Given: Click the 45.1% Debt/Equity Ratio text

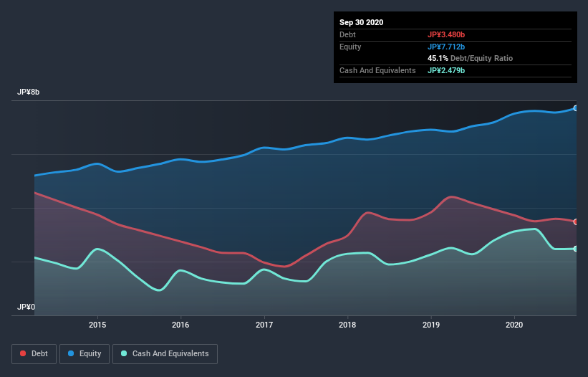Looking at the screenshot, I should pyautogui.click(x=471, y=59).
